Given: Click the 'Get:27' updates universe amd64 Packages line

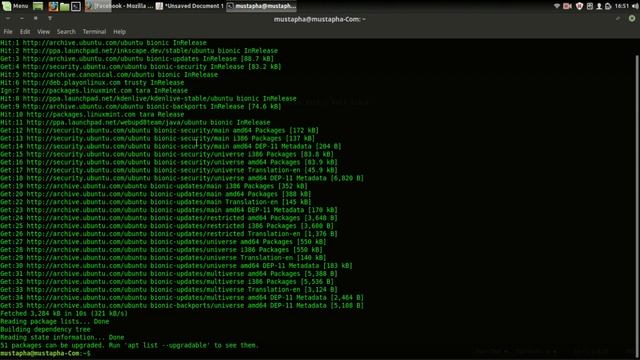Looking at the screenshot, I should pos(163,242).
